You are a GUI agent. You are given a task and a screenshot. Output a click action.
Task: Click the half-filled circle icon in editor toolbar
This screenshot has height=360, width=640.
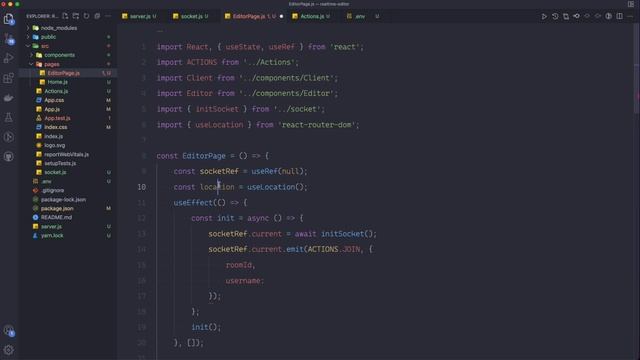click(x=609, y=16)
